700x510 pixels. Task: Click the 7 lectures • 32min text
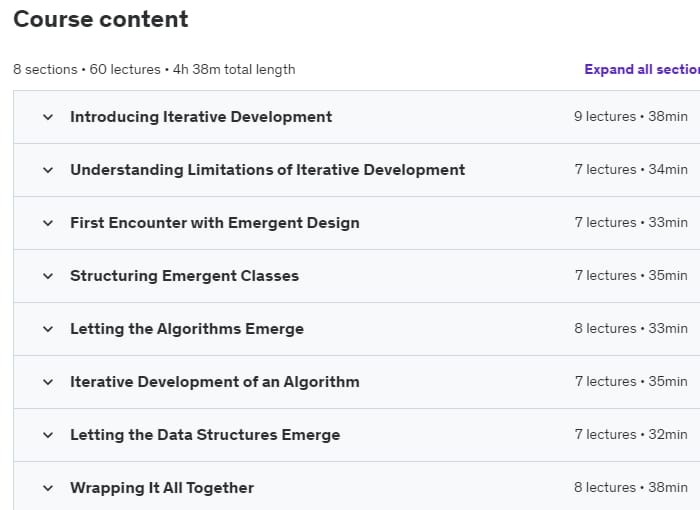click(x=631, y=435)
